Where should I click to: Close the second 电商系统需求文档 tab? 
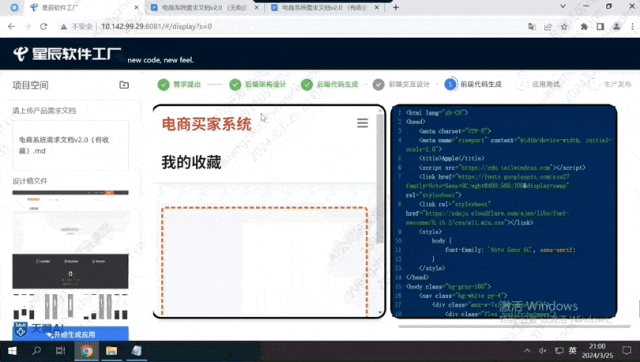point(256,8)
